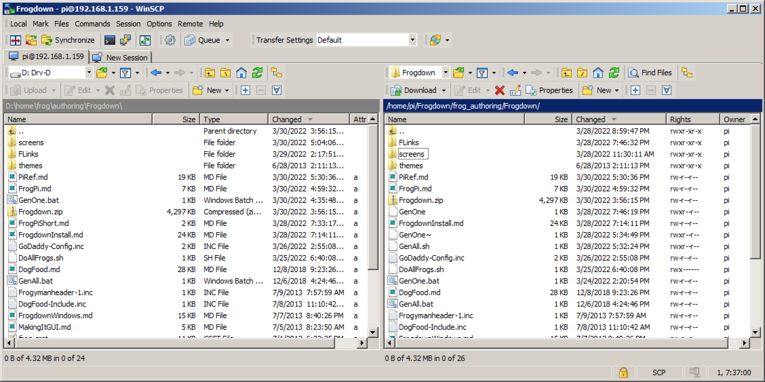The width and height of the screenshot is (765, 382).
Task: Expand the Queue dropdown arrow
Action: [x=228, y=40]
